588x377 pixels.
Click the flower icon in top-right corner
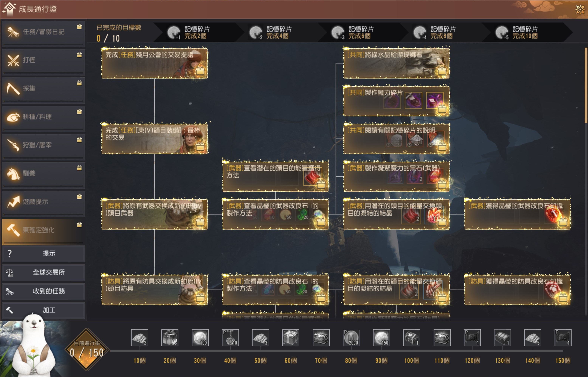pos(580,10)
